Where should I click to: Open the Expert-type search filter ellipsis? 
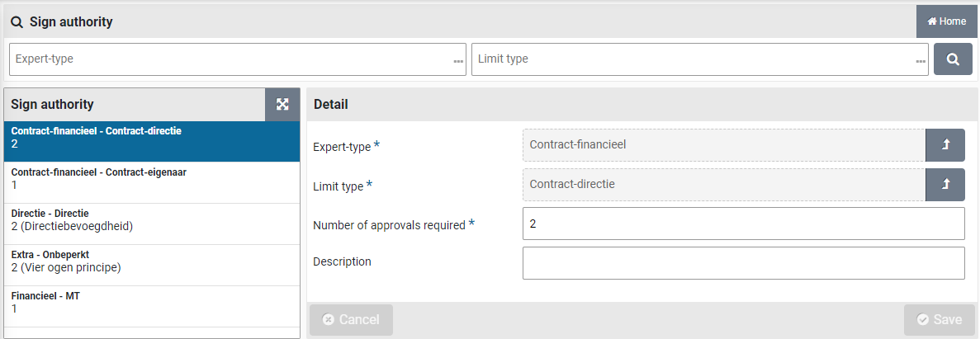coord(457,61)
